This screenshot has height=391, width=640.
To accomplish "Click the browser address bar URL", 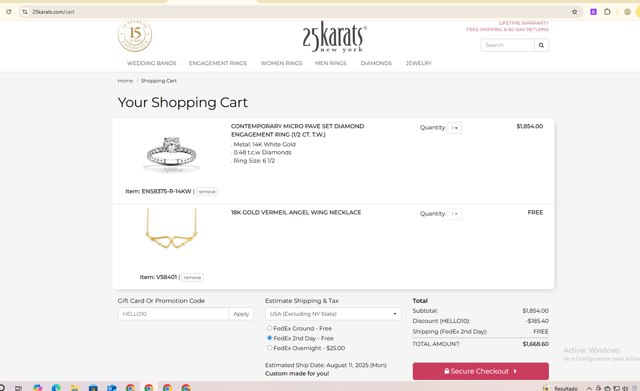I will 53,12.
